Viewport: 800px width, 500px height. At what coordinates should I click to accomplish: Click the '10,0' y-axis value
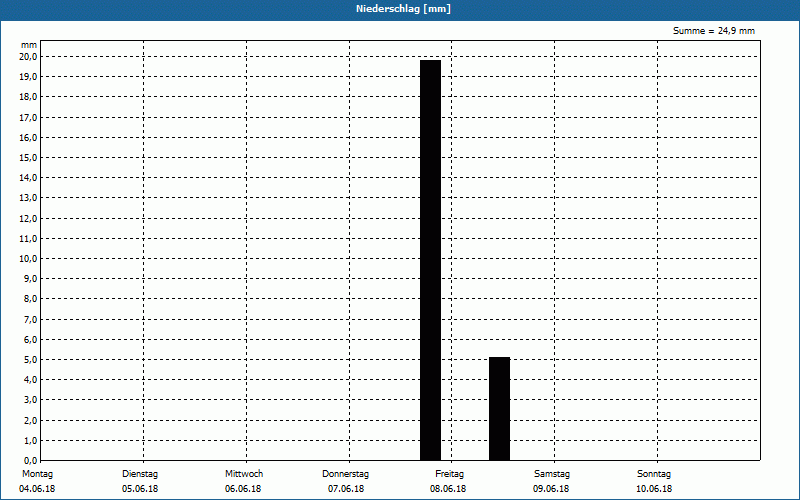click(28, 259)
